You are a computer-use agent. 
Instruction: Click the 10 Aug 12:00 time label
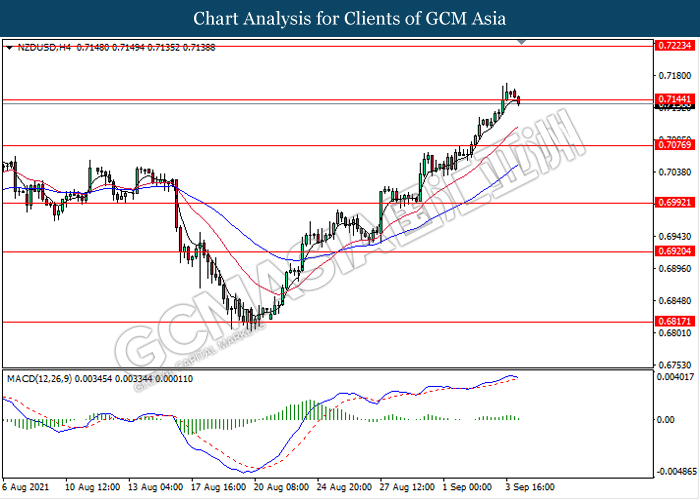point(92,487)
